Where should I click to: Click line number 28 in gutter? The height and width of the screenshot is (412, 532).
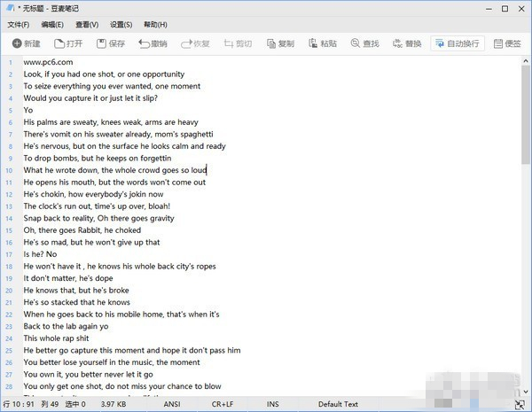point(9,386)
